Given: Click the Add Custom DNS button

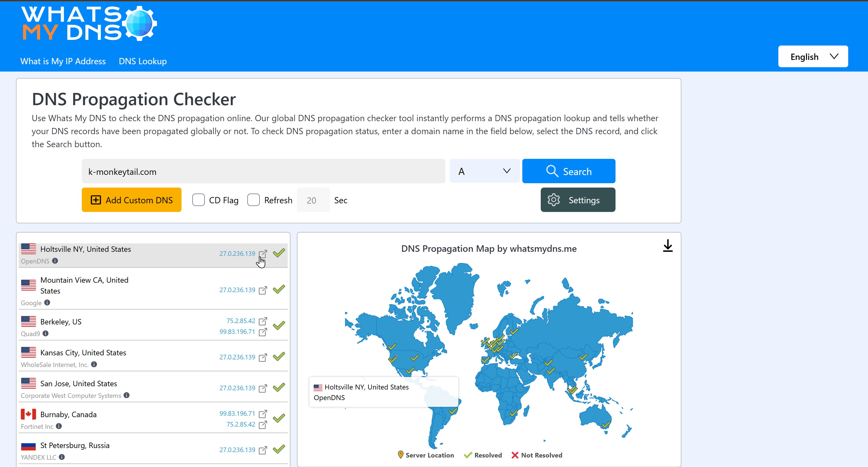Looking at the screenshot, I should (x=131, y=200).
